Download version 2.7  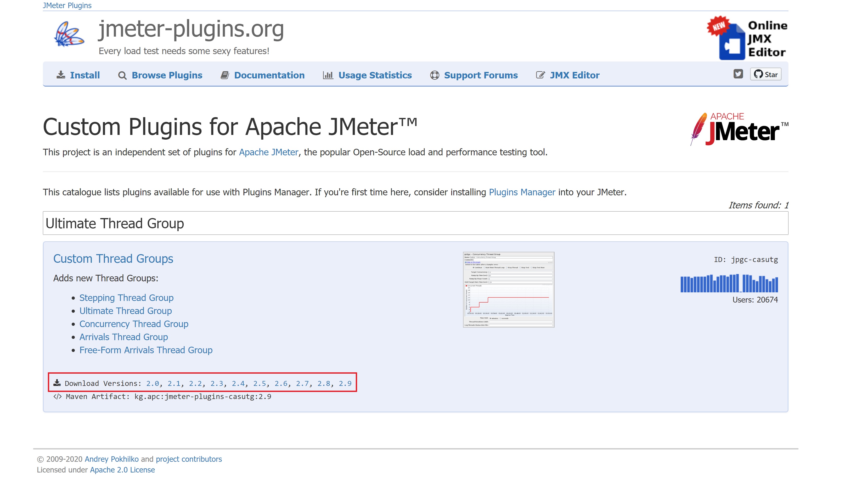[302, 384]
